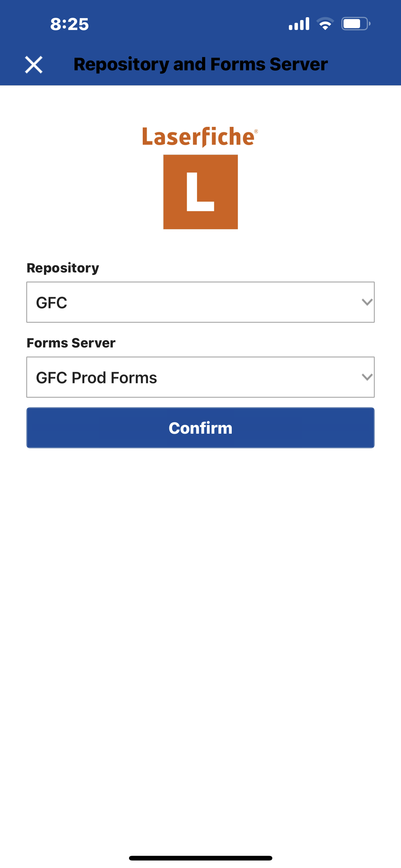Image resolution: width=401 pixels, height=868 pixels.
Task: Tap the Forms Server field label
Action: (71, 343)
